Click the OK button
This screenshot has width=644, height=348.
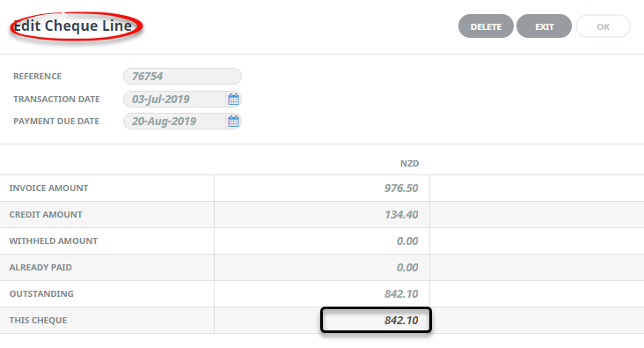(x=603, y=26)
